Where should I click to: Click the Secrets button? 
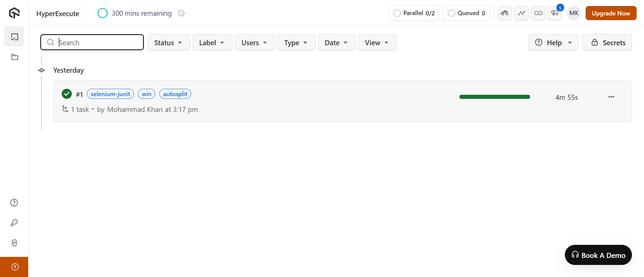(607, 43)
